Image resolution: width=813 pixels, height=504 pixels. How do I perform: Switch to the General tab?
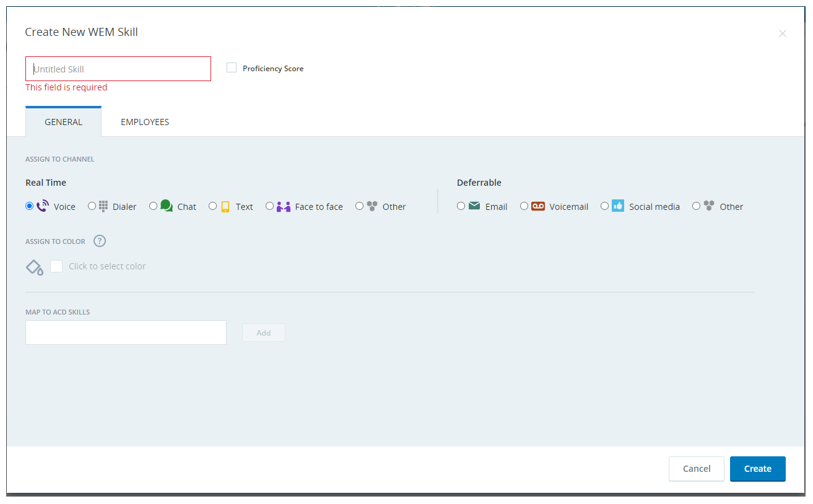(63, 122)
